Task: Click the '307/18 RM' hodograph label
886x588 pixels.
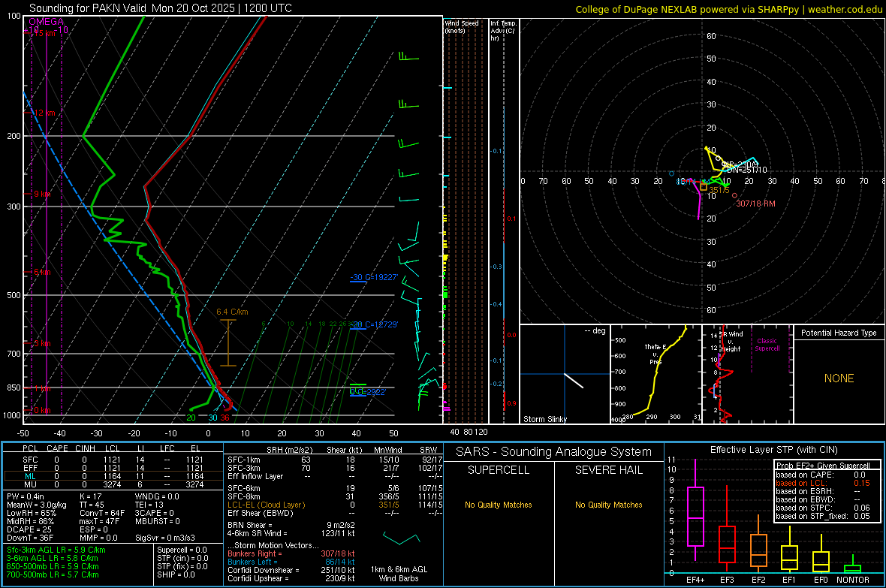Action: coord(755,204)
